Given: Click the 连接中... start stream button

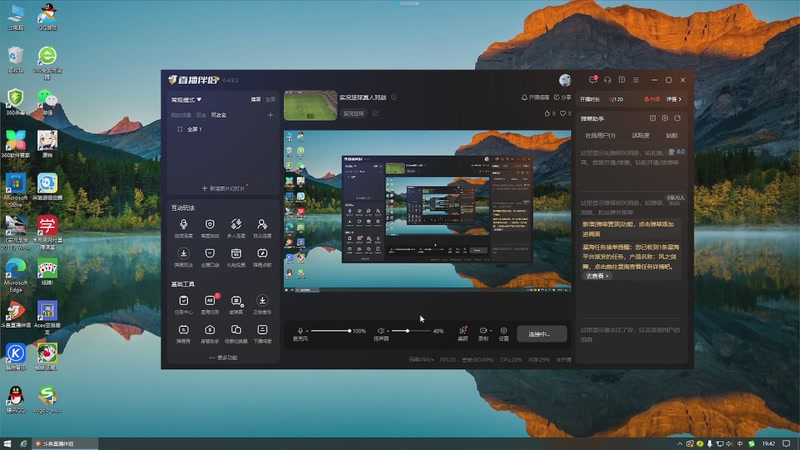Looking at the screenshot, I should (541, 334).
